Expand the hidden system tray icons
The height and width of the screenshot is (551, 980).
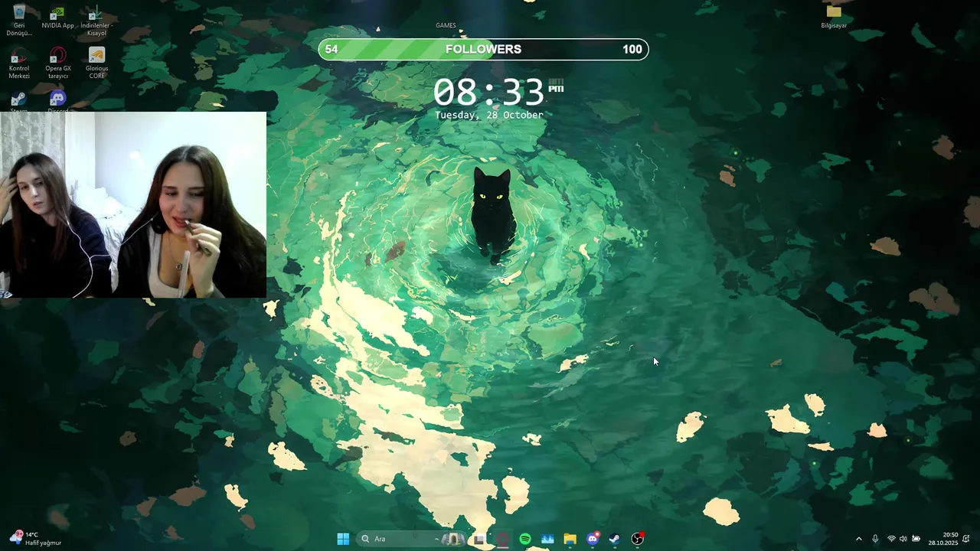(858, 539)
